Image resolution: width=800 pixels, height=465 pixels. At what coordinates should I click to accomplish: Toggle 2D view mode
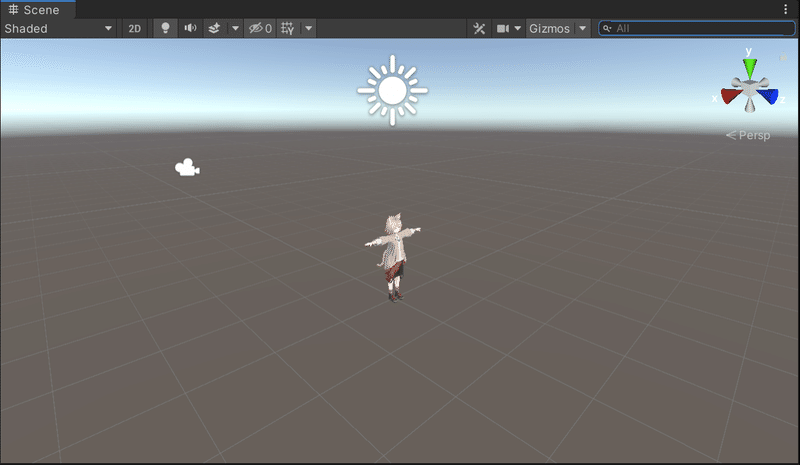tap(134, 29)
